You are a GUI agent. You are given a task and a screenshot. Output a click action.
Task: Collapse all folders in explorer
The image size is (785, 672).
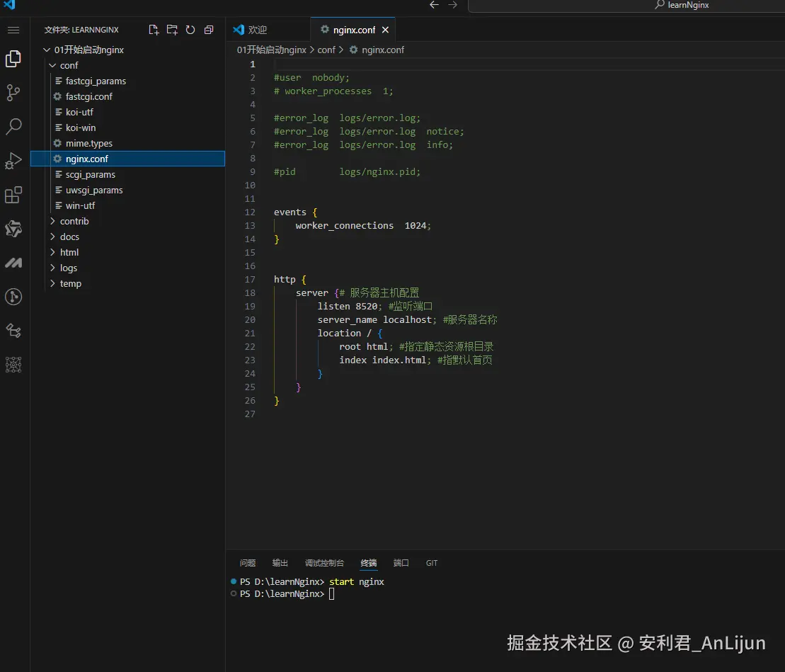tap(209, 30)
